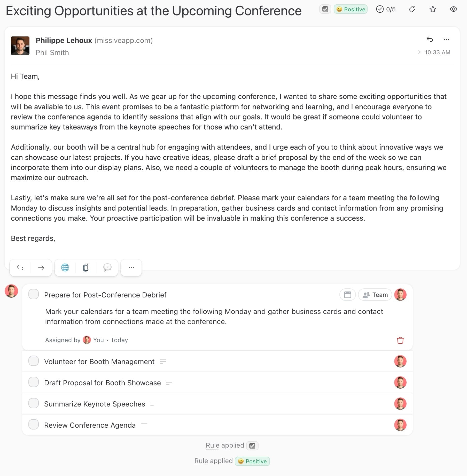
Task: Mark Summarize Keynote Speeches as done
Action: (34, 403)
